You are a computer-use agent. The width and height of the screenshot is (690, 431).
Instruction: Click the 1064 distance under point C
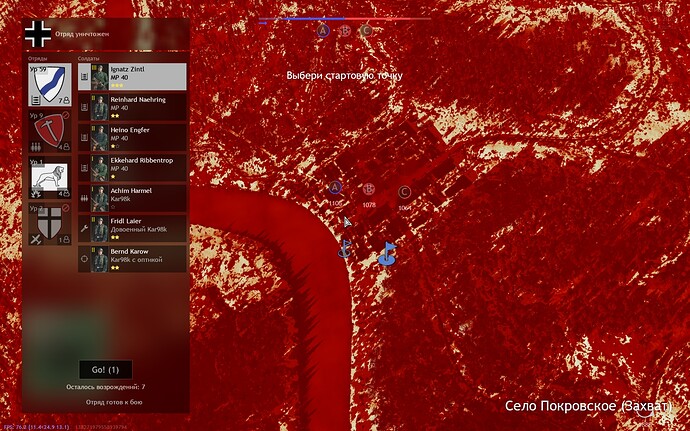coord(404,208)
